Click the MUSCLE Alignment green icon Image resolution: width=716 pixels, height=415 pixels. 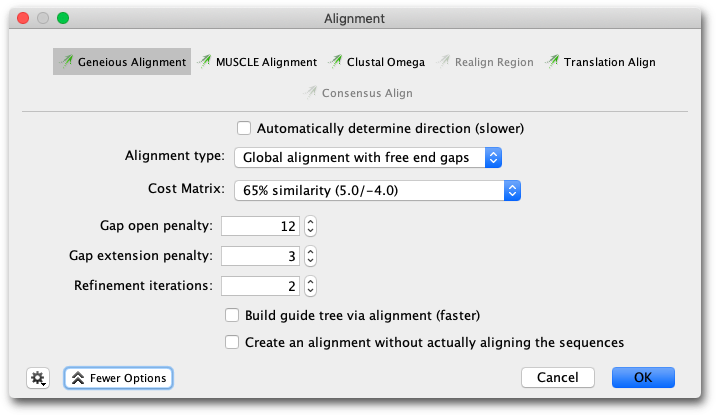(204, 61)
